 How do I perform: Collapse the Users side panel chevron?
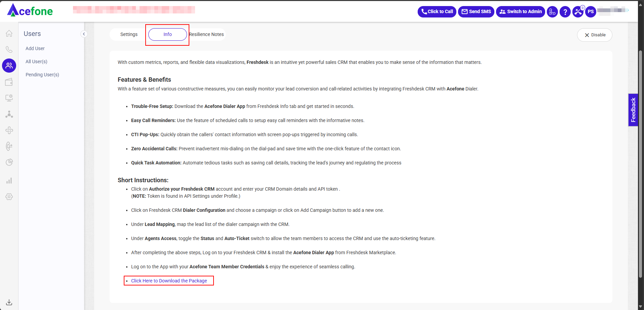click(x=84, y=34)
